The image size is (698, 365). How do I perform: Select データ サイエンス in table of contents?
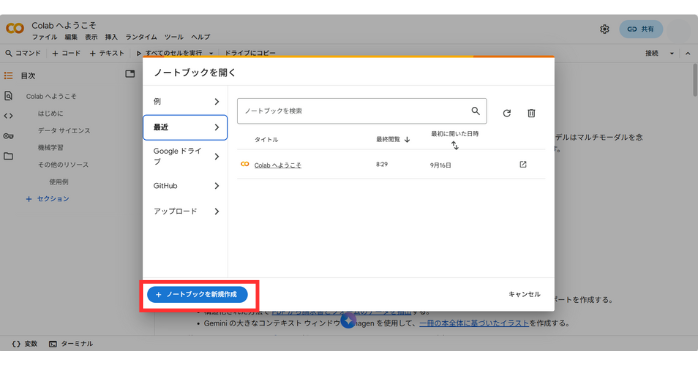[64, 130]
